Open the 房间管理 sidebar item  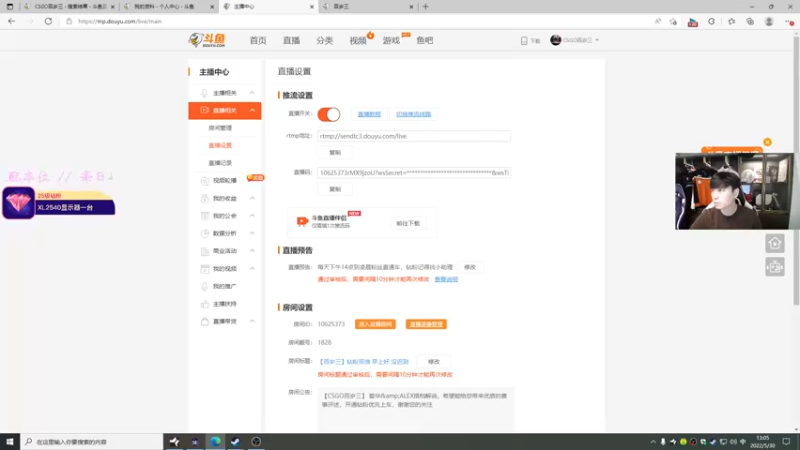tap(220, 128)
